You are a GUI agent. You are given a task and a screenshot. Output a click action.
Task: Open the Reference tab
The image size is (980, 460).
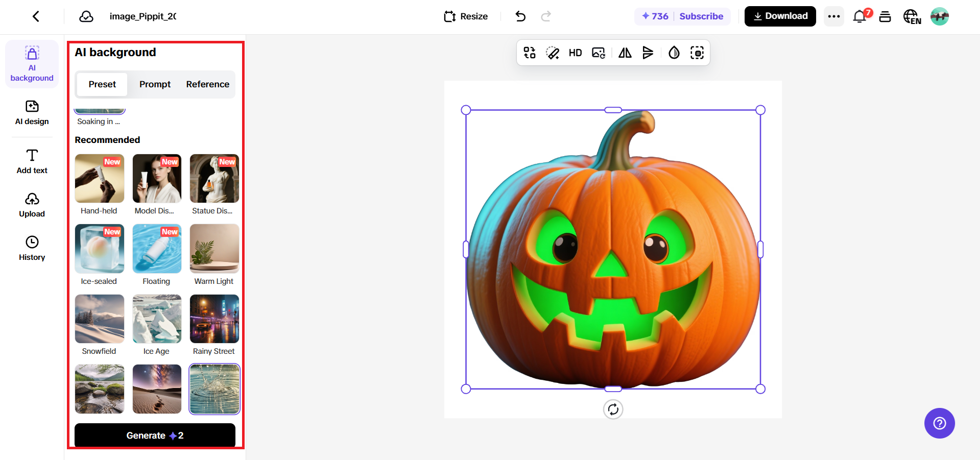point(207,84)
